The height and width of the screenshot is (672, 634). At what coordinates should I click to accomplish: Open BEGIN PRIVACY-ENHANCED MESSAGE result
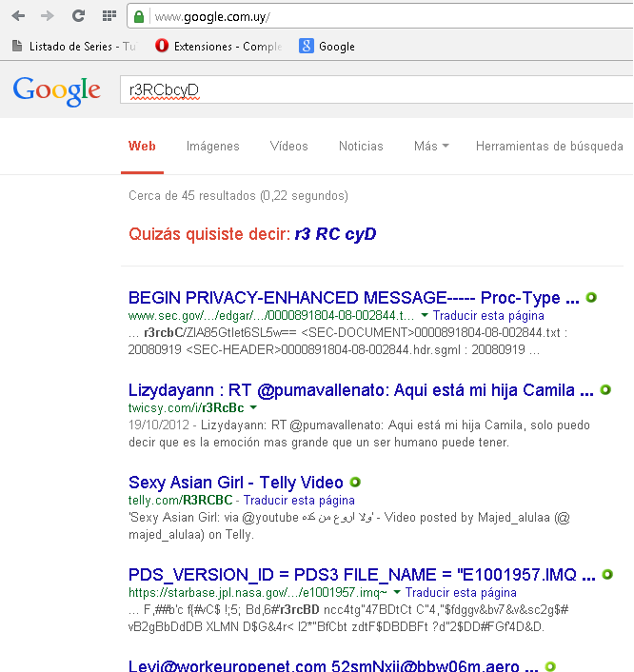pos(354,297)
